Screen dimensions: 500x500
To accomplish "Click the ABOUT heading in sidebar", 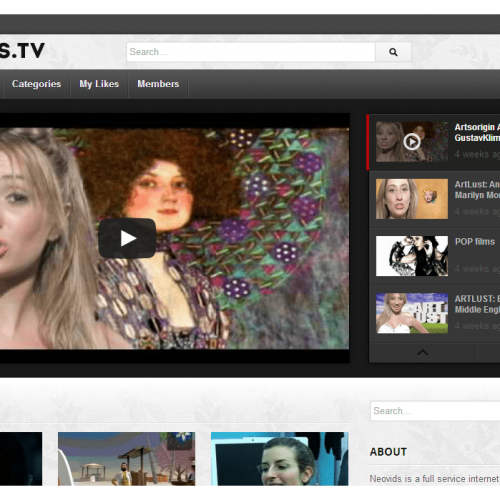I will point(388,452).
